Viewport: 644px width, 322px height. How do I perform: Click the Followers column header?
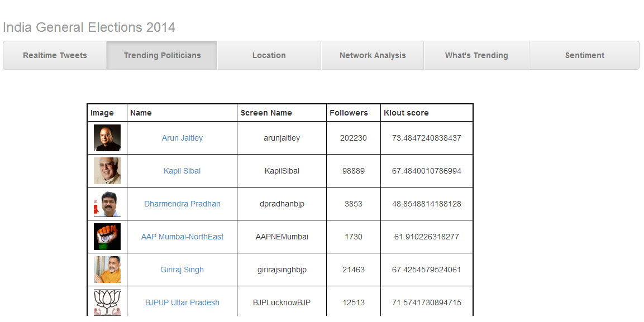[349, 113]
